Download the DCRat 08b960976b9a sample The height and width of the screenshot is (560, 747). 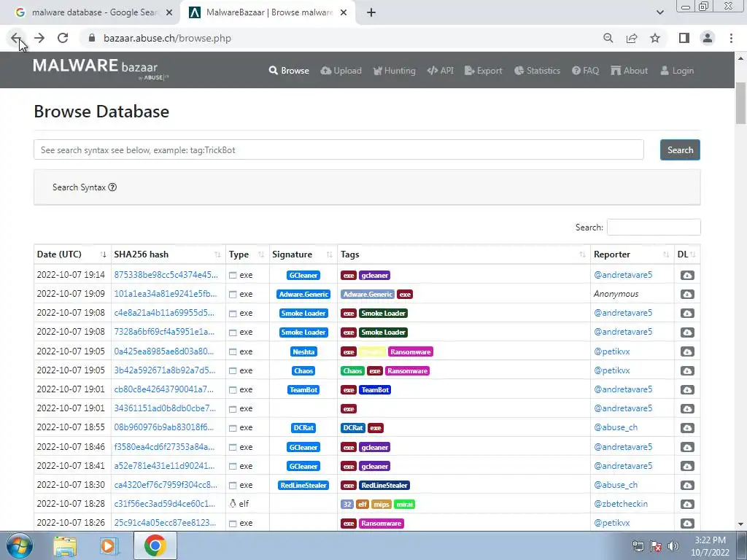(x=687, y=427)
